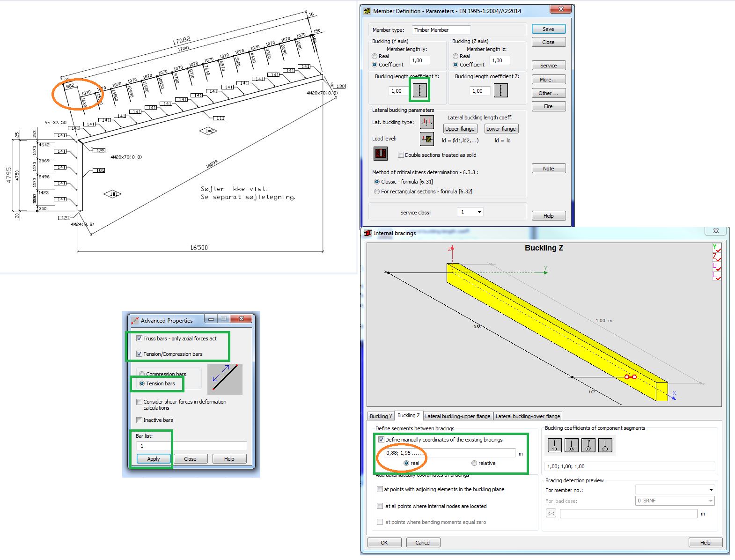Click Save in Member Definition dialog
735x560 pixels.
click(548, 29)
